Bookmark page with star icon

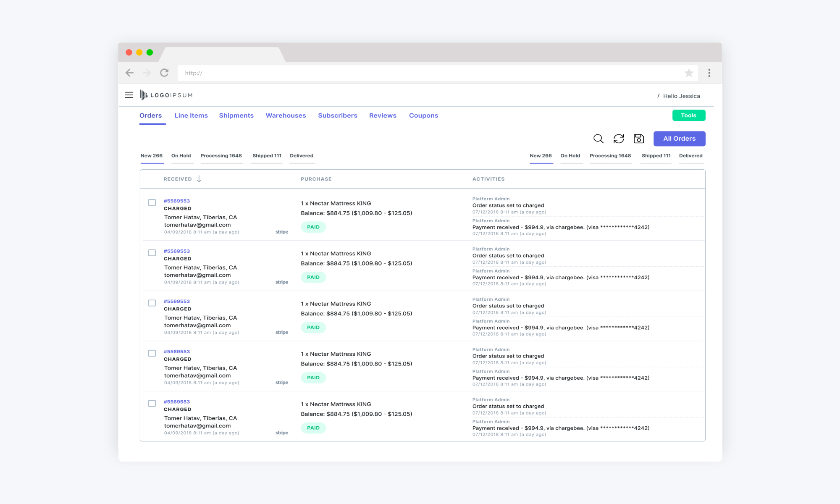pos(689,73)
